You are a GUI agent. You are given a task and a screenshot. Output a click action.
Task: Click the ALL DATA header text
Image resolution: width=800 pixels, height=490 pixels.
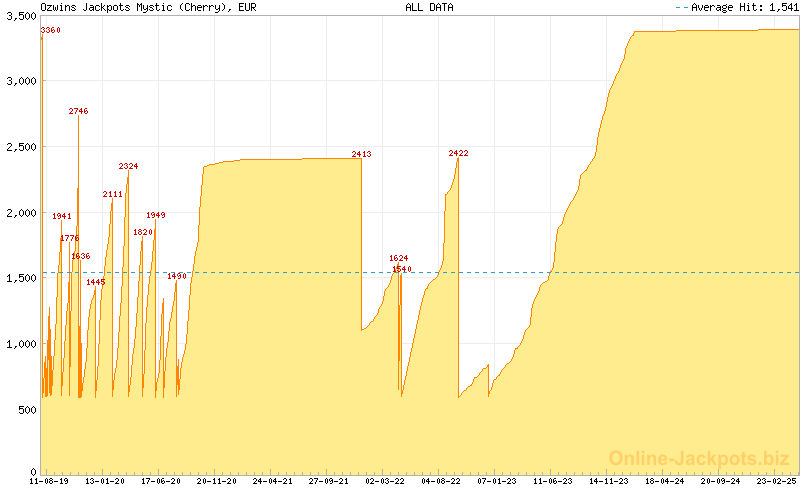point(429,7)
